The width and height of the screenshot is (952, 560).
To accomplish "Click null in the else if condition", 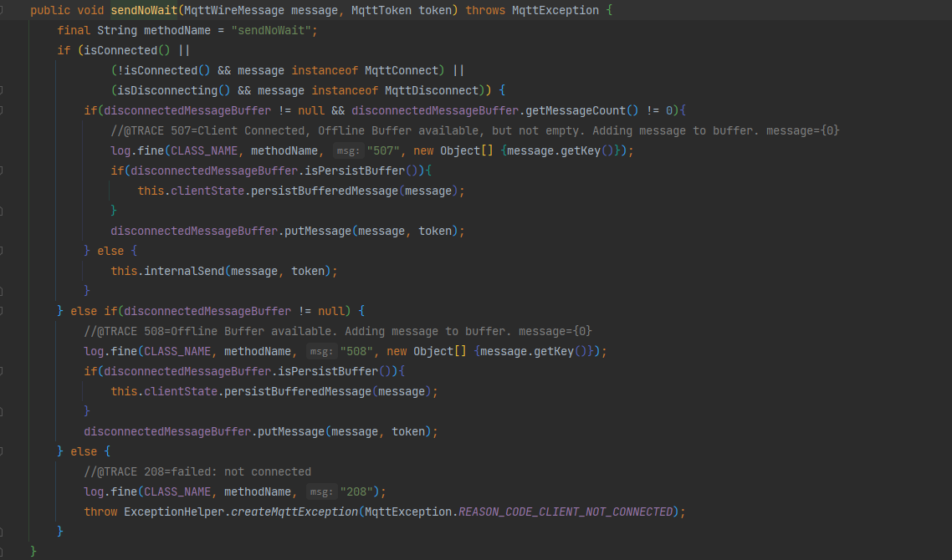I will pyautogui.click(x=331, y=311).
